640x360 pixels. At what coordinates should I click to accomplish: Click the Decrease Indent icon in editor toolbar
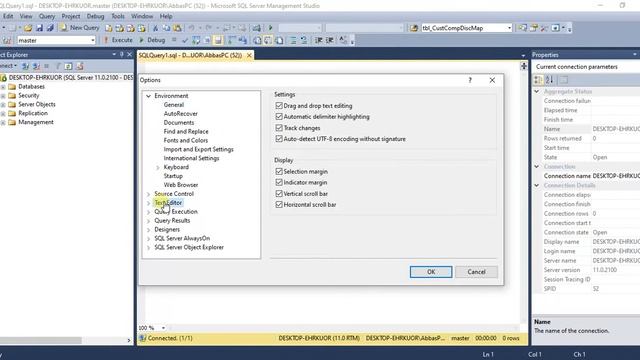click(319, 40)
